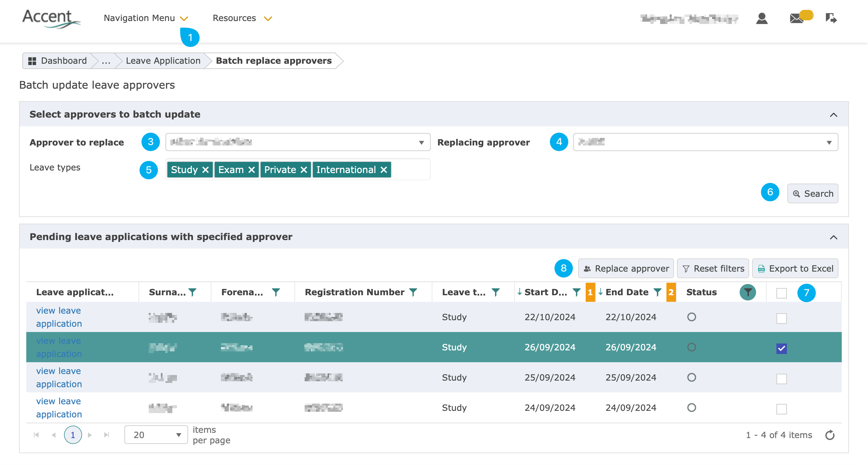Open the active Status column filter
The image size is (868, 465).
[748, 292]
